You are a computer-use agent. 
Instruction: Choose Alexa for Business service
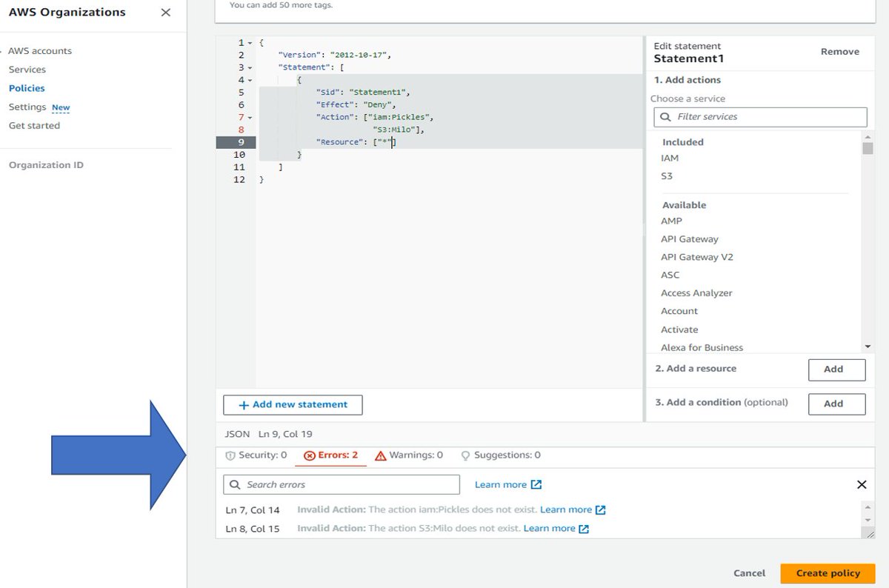[x=702, y=347]
